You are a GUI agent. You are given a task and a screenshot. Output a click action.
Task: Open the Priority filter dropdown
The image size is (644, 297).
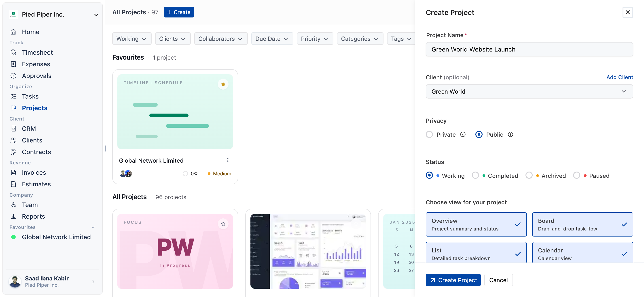point(315,39)
